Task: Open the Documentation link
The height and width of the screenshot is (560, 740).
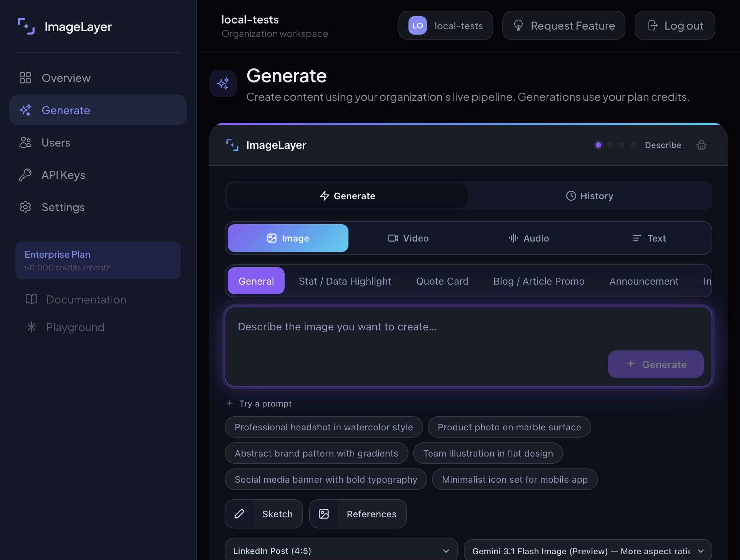Action: pos(98,300)
